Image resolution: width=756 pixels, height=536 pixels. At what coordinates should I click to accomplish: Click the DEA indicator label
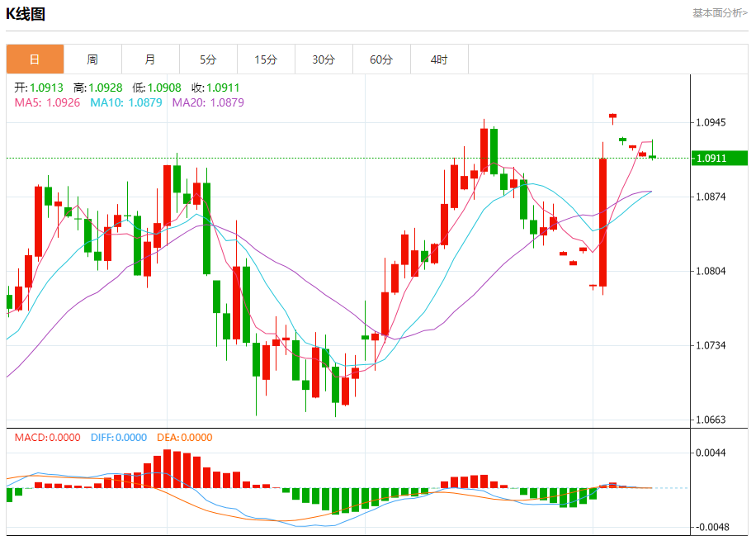(x=185, y=438)
